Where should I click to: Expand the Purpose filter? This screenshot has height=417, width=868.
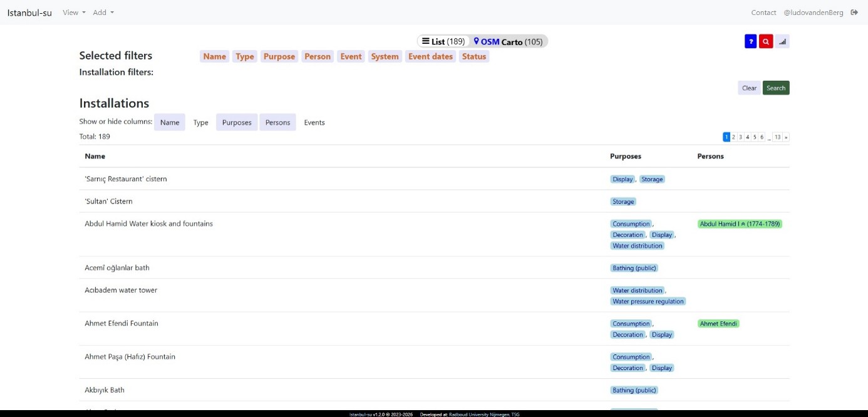click(x=279, y=56)
